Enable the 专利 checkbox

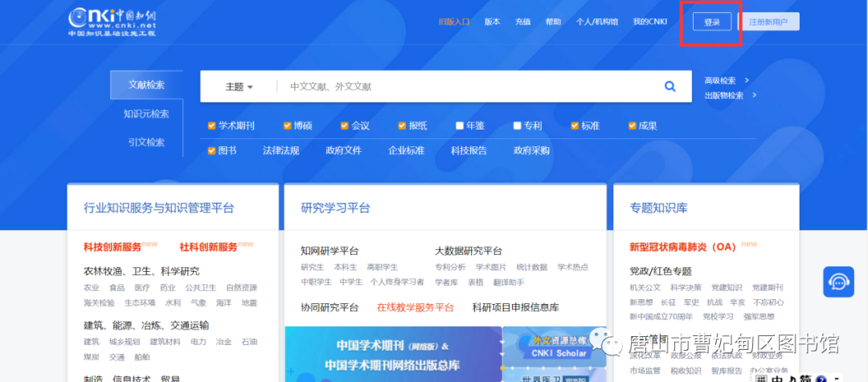517,125
